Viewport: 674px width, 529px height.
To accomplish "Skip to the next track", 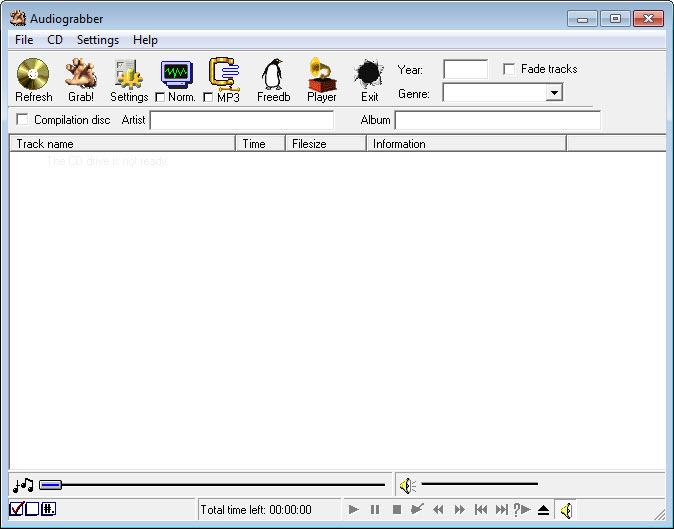I will (502, 510).
